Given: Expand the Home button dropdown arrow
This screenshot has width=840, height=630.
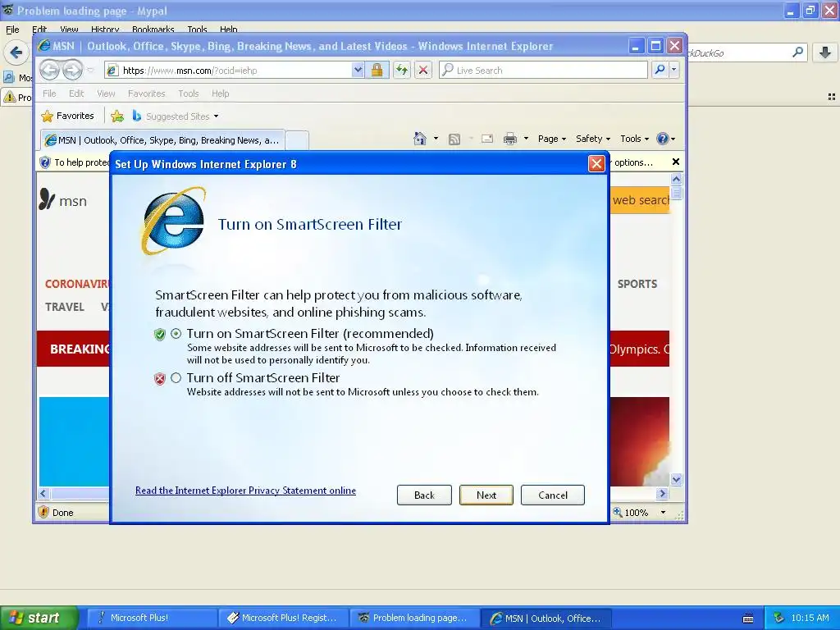Looking at the screenshot, I should coord(436,139).
